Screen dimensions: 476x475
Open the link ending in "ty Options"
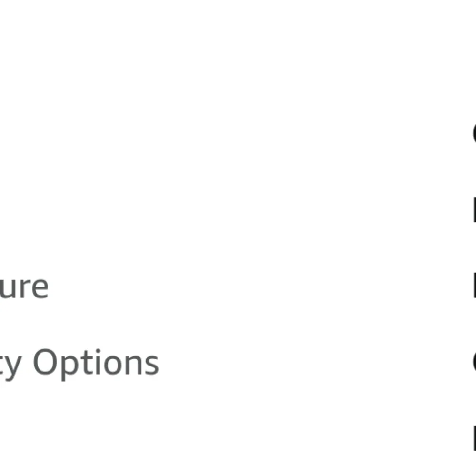(x=79, y=364)
